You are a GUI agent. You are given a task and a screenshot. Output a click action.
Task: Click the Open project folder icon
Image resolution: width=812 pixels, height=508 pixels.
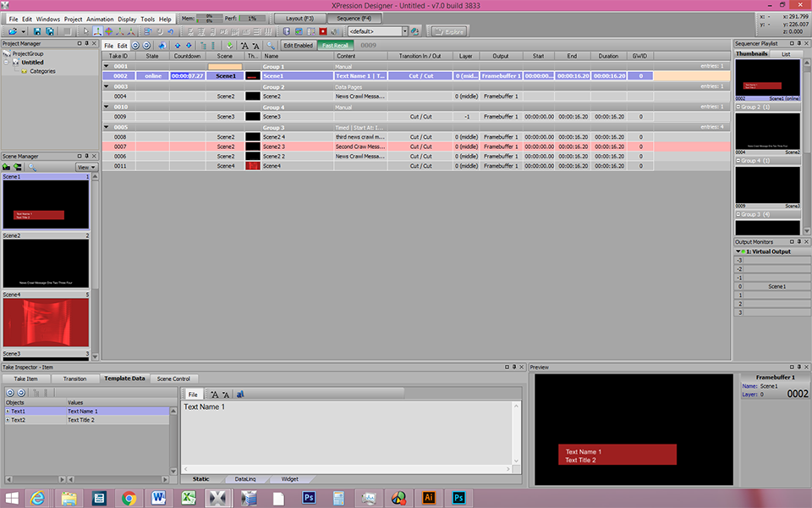pos(12,31)
